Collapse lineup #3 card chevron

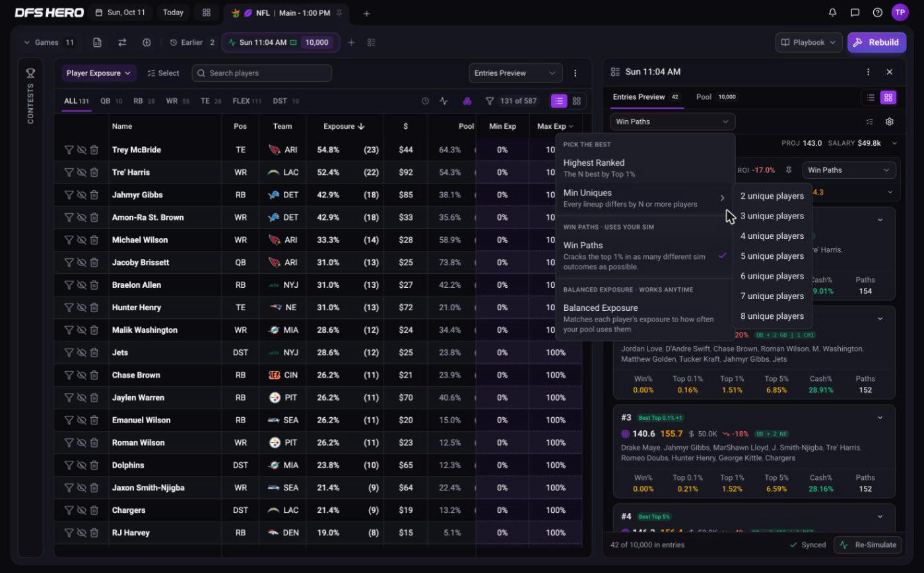click(x=880, y=417)
